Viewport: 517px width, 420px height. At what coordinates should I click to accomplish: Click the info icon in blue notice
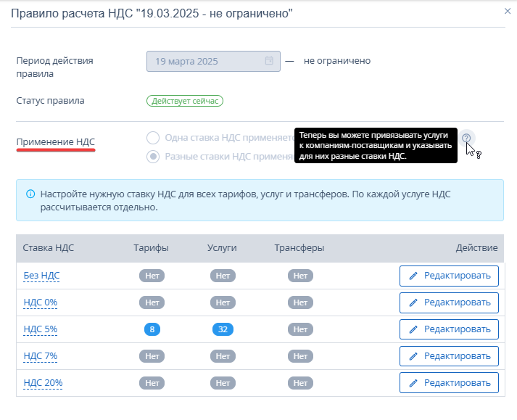[30, 194]
